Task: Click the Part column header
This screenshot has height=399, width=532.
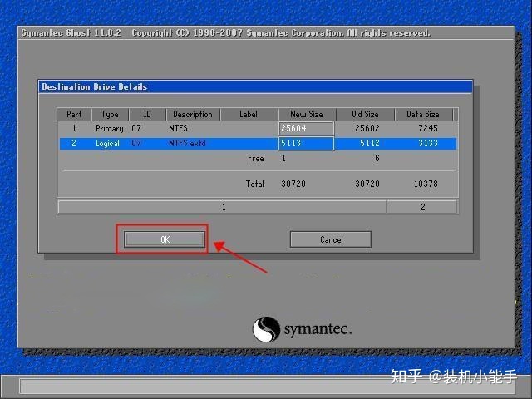Action: pyautogui.click(x=74, y=115)
